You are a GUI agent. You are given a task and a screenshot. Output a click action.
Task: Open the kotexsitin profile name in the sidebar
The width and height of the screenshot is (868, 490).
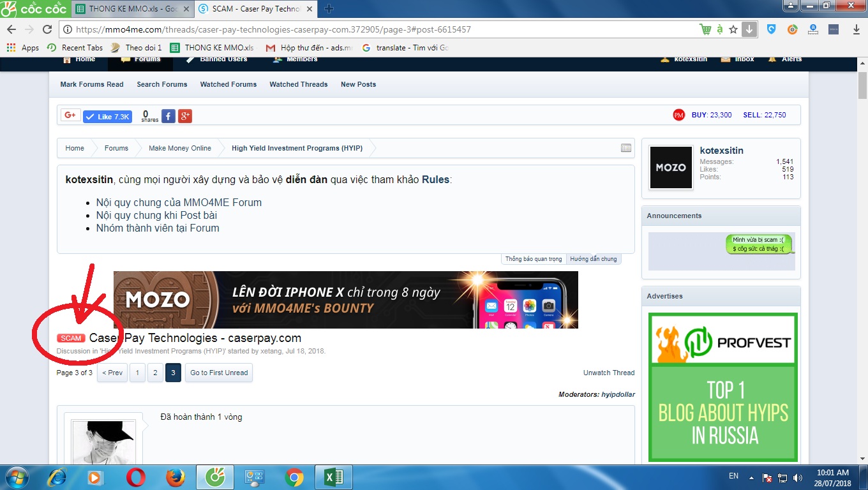tap(722, 151)
